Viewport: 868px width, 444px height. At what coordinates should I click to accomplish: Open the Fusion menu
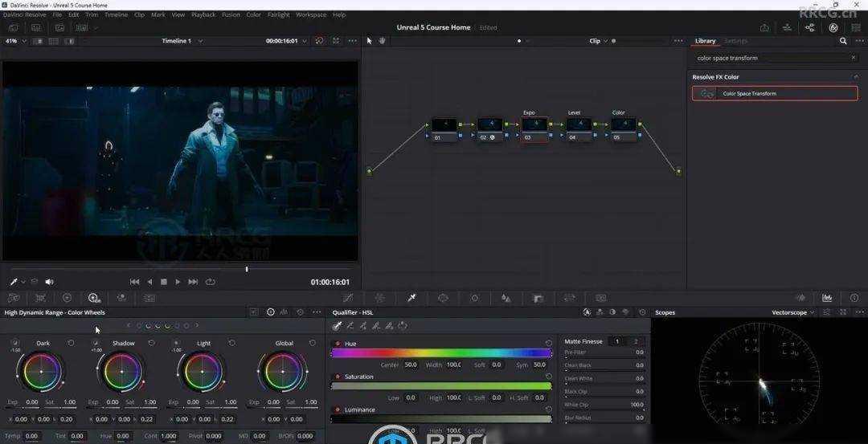click(231, 15)
